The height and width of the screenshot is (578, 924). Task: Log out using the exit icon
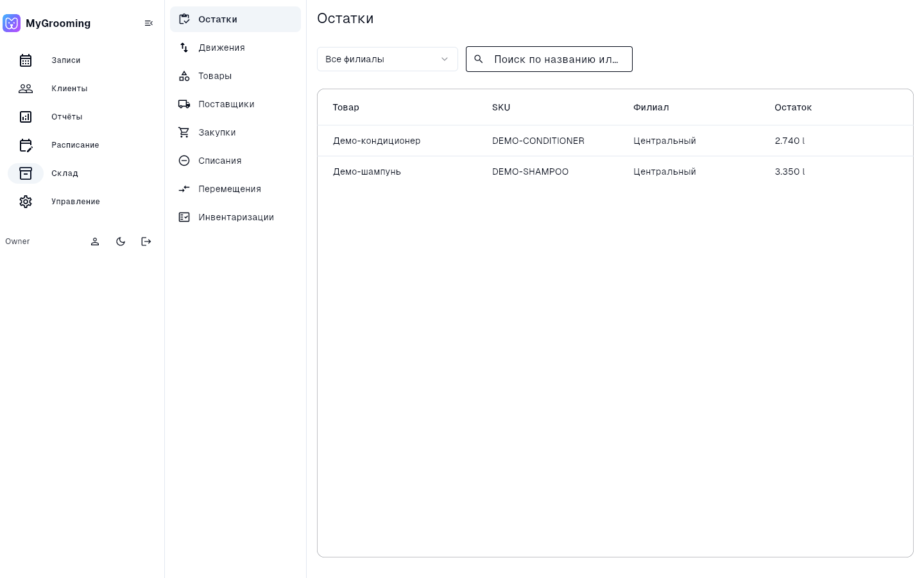coord(146,241)
